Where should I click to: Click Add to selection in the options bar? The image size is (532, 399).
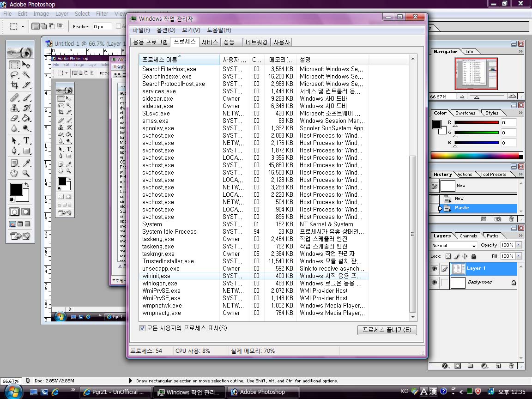pos(44,26)
